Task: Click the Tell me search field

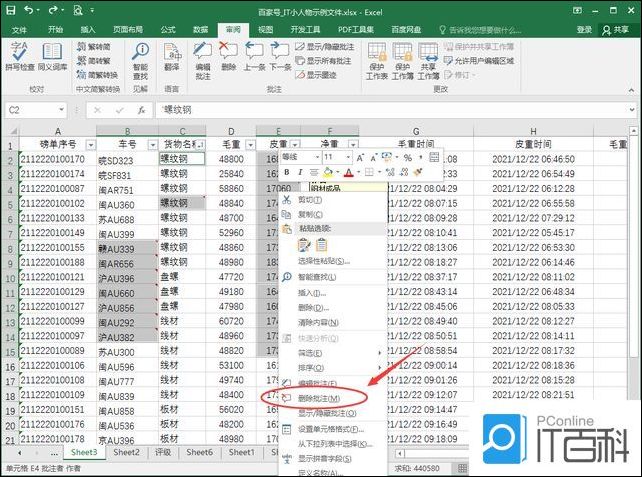Action: tap(480, 30)
